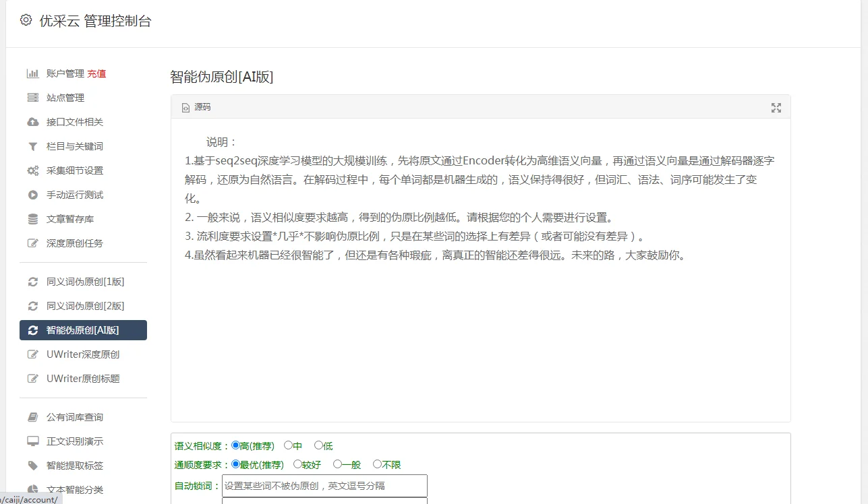Select the 手动运行测试 play icon

tap(32, 195)
